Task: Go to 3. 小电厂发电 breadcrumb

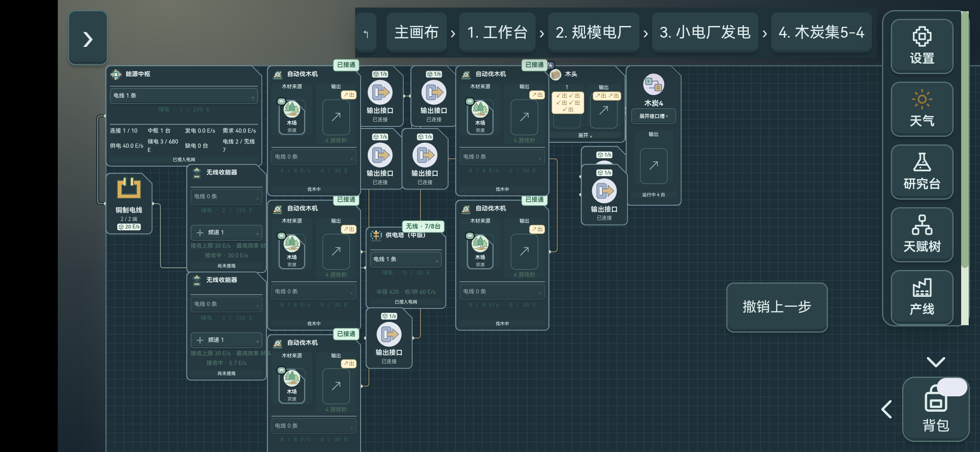Action: (x=705, y=32)
